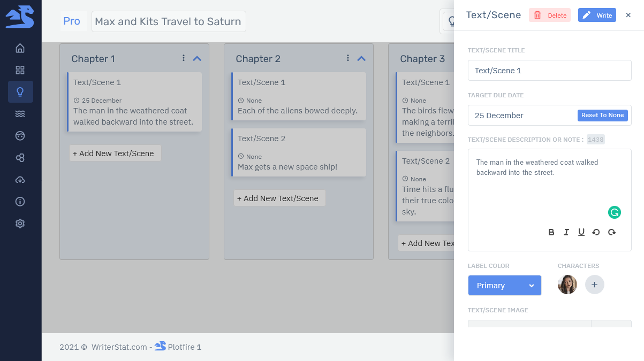Click the home icon in sidebar

point(20,48)
